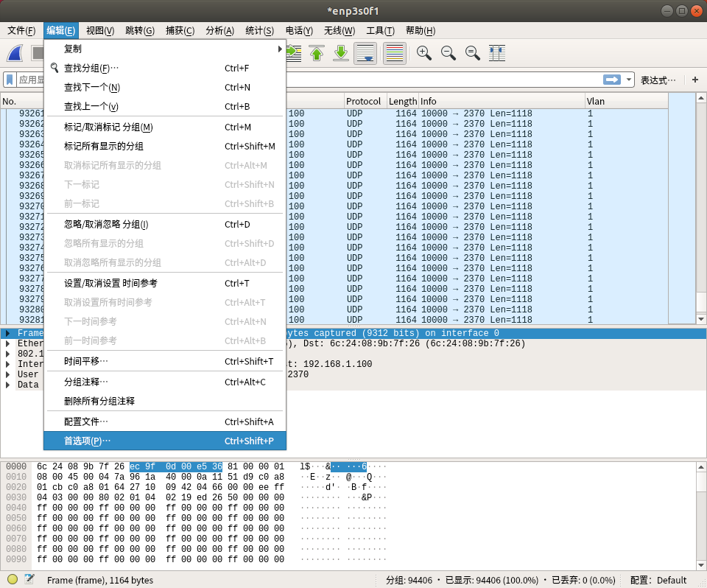The image size is (707, 588).
Task: Click the 表达式 expression button
Action: coord(658,80)
